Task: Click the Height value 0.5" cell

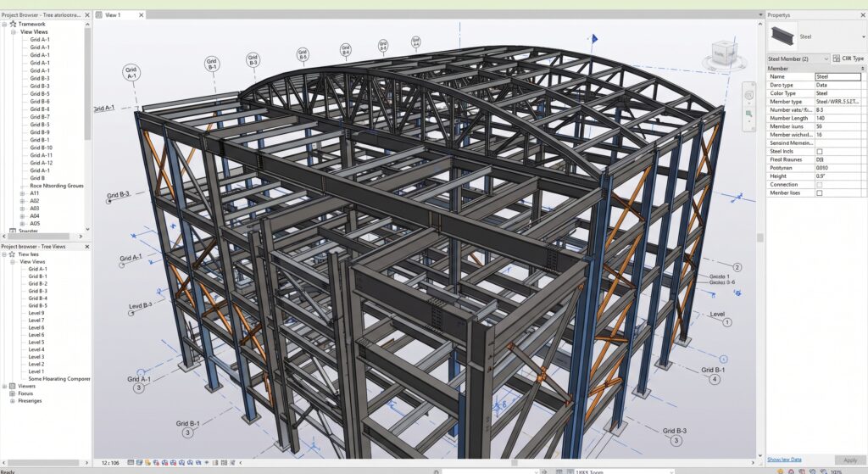Action: 838,176
